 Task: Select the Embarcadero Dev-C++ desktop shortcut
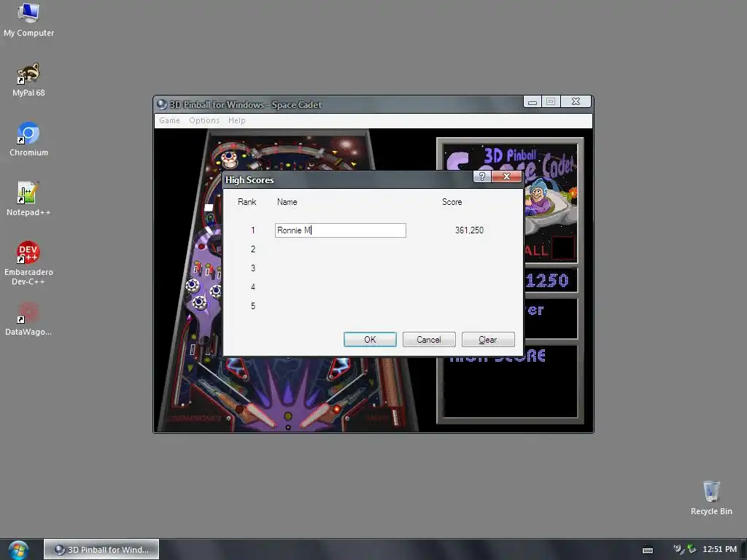[x=28, y=262]
